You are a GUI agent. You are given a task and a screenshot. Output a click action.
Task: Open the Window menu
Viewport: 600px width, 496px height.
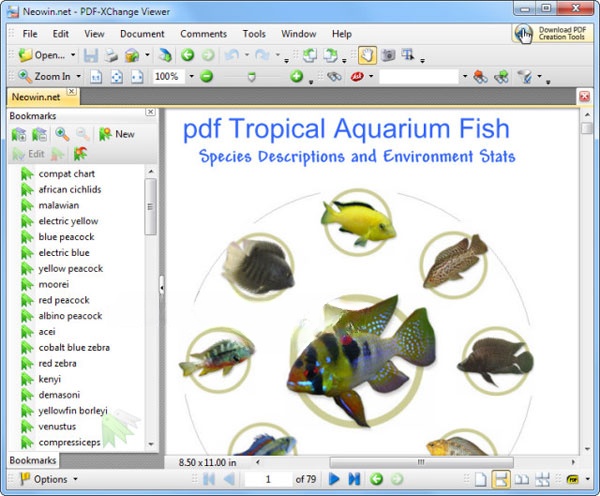[299, 34]
